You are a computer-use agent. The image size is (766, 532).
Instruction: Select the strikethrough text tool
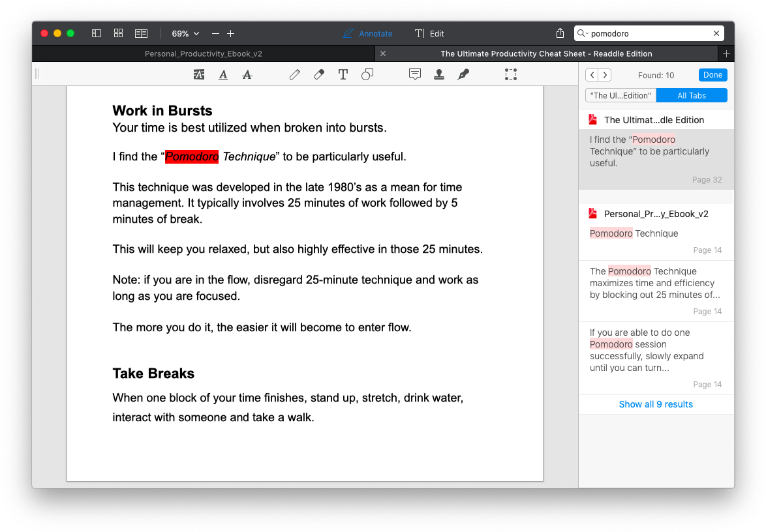click(247, 74)
